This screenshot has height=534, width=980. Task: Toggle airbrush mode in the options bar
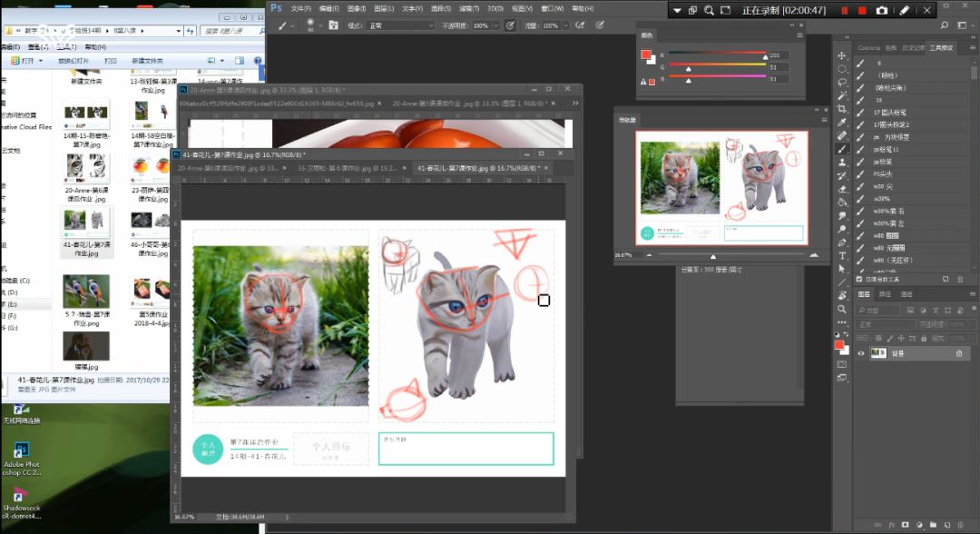[x=578, y=25]
